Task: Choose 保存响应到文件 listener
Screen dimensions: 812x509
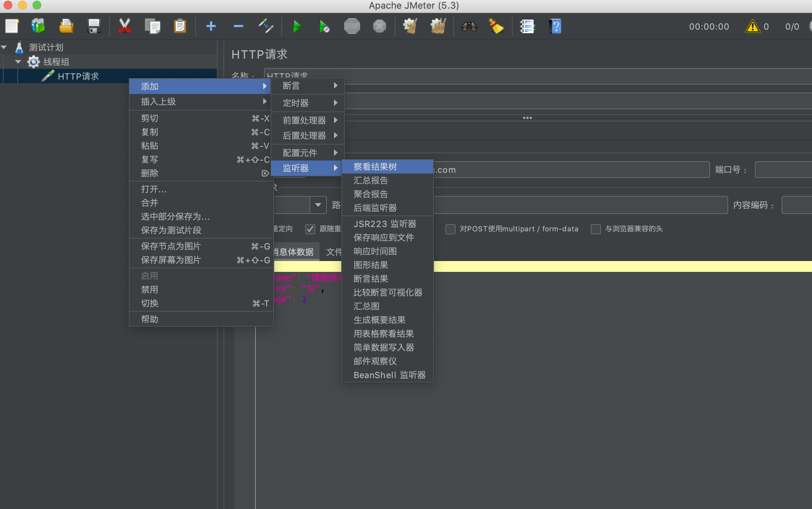Action: point(388,238)
